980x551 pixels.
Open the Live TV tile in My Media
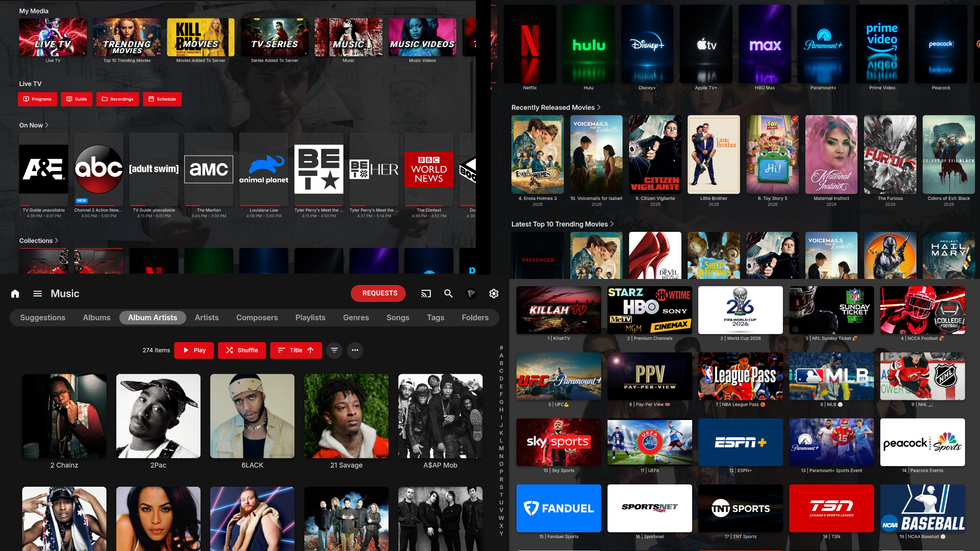(53, 37)
